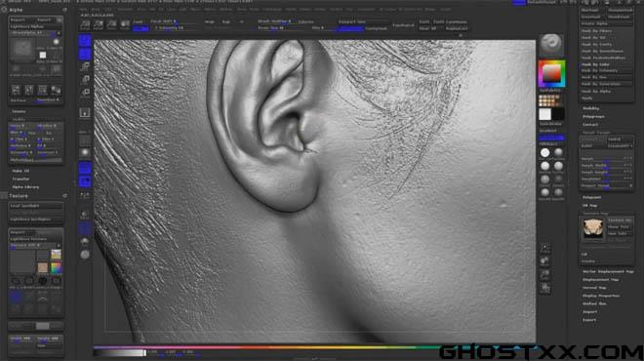
Task: Expand the Normal Map section
Action: pos(594,288)
